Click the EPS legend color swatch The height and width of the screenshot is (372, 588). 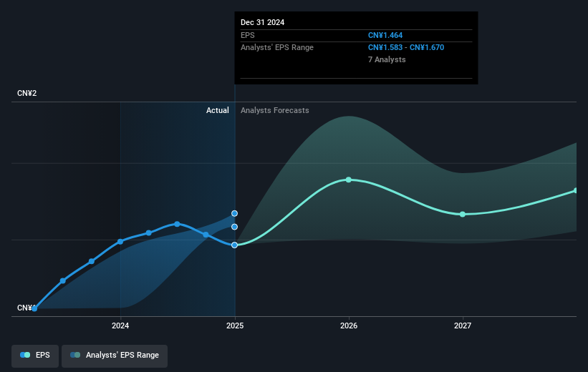coord(25,355)
